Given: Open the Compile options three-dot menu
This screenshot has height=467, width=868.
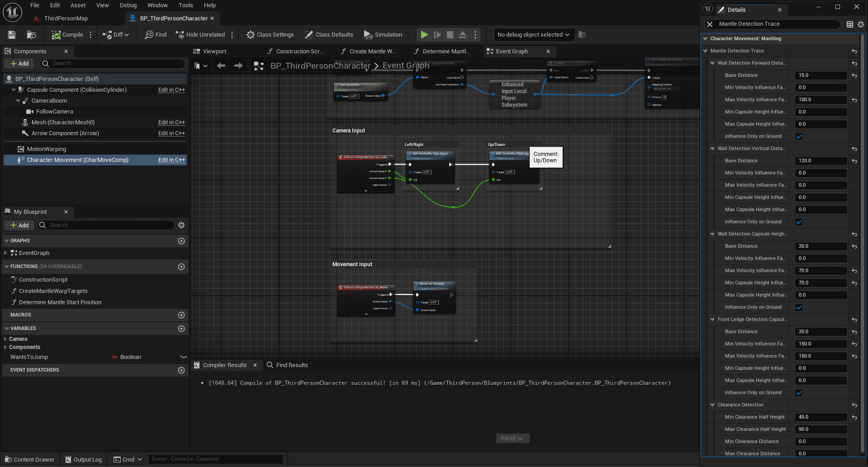Looking at the screenshot, I should (90, 35).
